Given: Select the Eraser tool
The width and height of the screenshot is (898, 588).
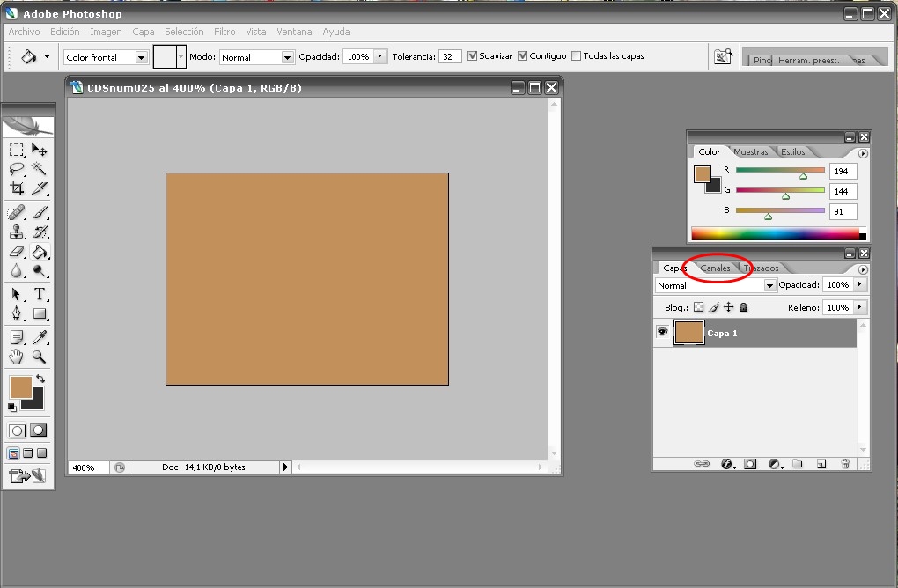Looking at the screenshot, I should coord(17,252).
